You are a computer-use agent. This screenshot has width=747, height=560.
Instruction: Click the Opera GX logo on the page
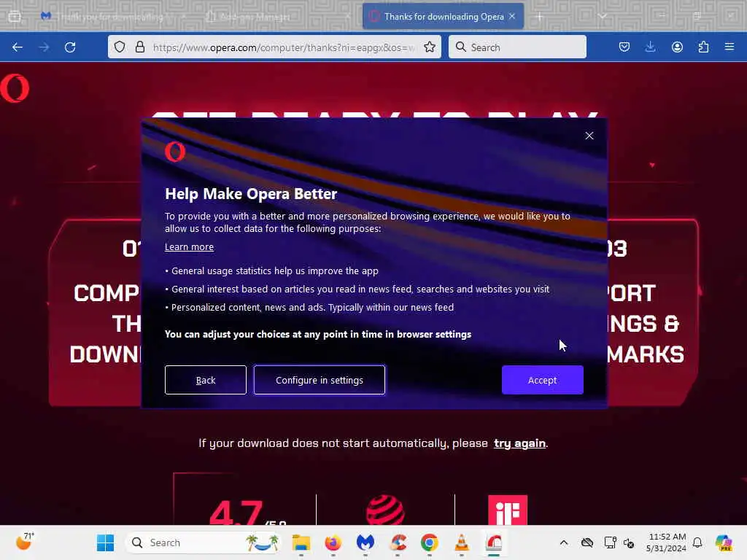coord(15,88)
